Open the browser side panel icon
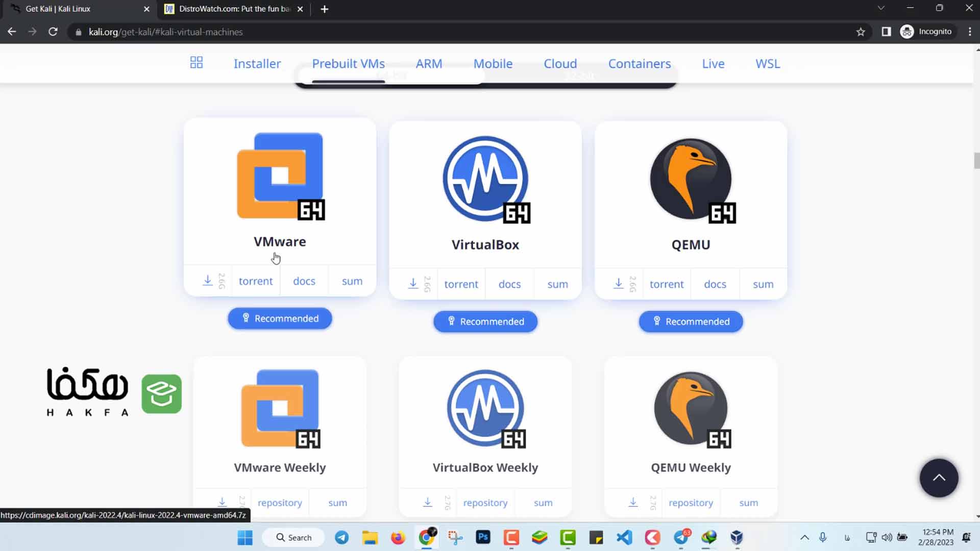This screenshot has width=980, height=551. [886, 32]
